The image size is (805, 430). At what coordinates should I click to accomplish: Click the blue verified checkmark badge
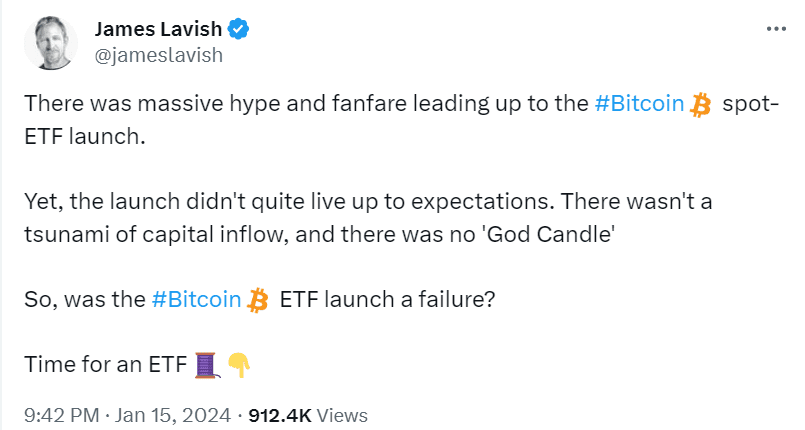tap(240, 30)
